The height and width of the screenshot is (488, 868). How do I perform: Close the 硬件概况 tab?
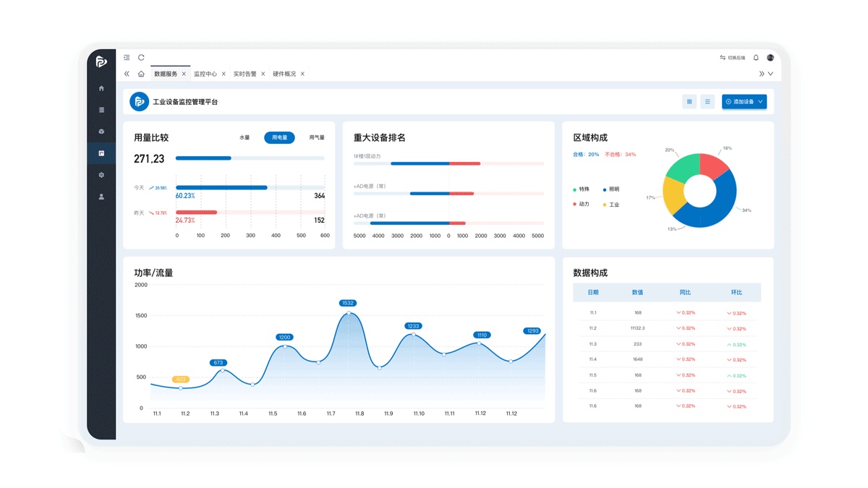302,74
